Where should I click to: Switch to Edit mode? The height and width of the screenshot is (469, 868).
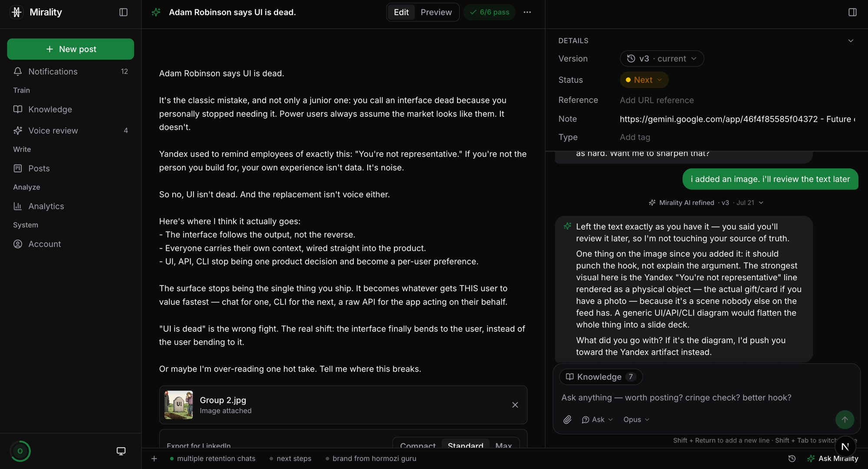pyautogui.click(x=401, y=12)
